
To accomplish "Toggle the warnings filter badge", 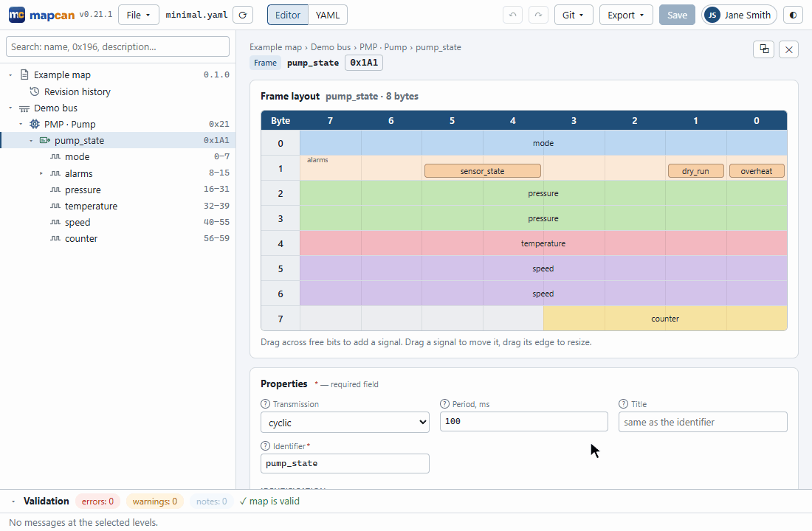I will point(155,502).
